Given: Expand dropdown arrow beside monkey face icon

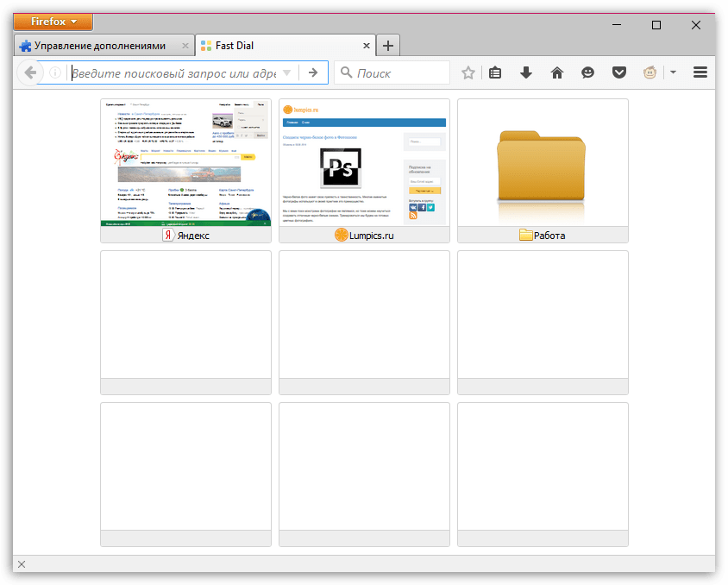Looking at the screenshot, I should tap(673, 73).
